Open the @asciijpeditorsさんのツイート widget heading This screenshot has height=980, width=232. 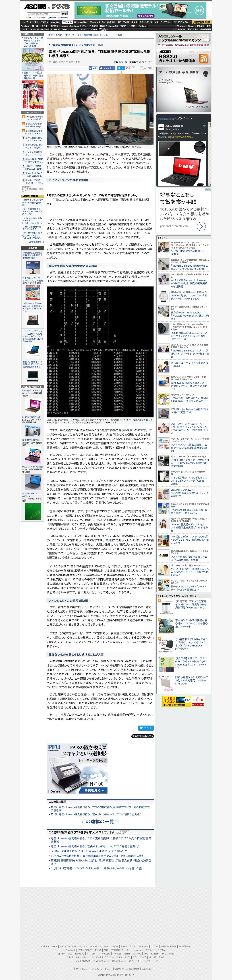175,118
